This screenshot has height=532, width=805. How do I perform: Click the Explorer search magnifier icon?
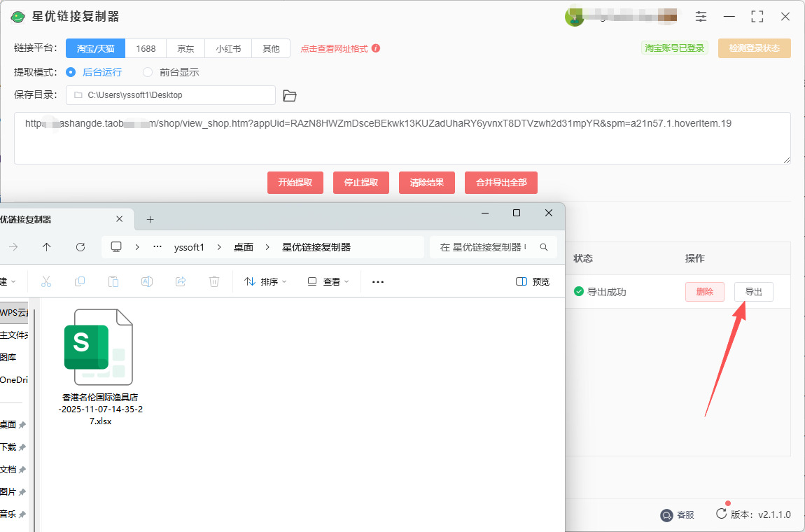point(544,247)
